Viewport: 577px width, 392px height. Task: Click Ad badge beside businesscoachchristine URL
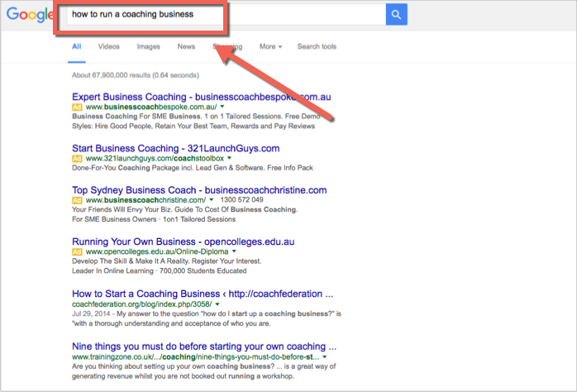point(77,200)
